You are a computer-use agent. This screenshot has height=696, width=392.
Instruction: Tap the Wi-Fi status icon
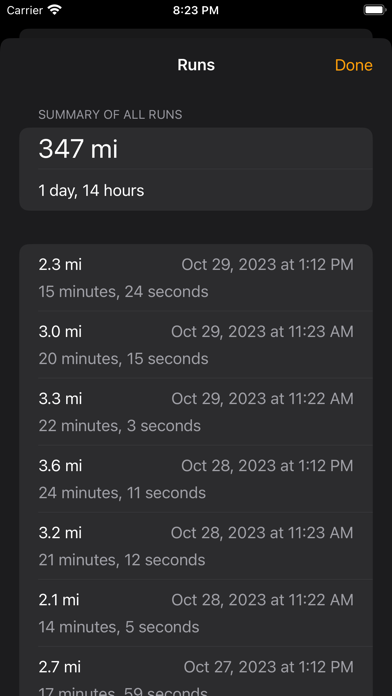click(55, 10)
